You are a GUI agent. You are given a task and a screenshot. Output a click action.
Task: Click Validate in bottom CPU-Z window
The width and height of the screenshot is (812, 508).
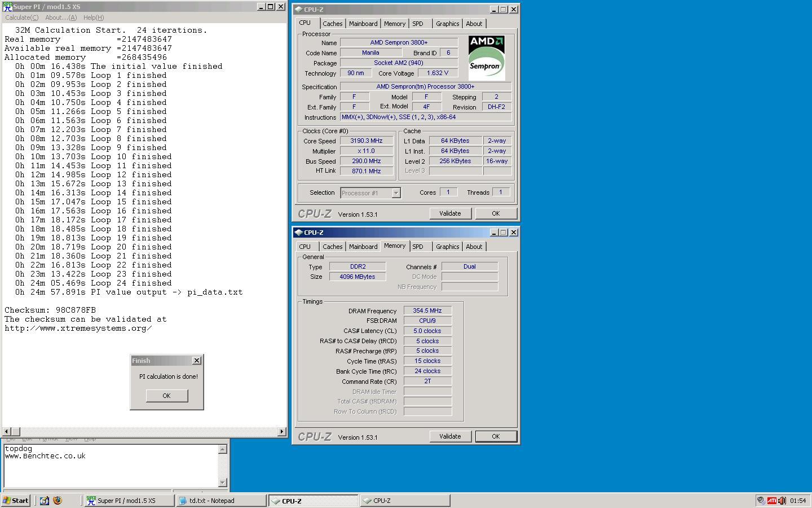tap(450, 436)
